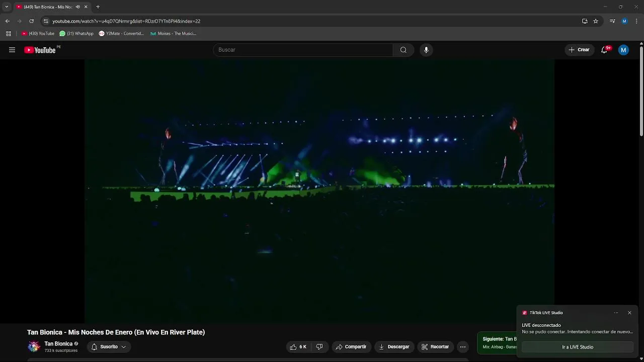Like the video with thumbs up

point(298,347)
